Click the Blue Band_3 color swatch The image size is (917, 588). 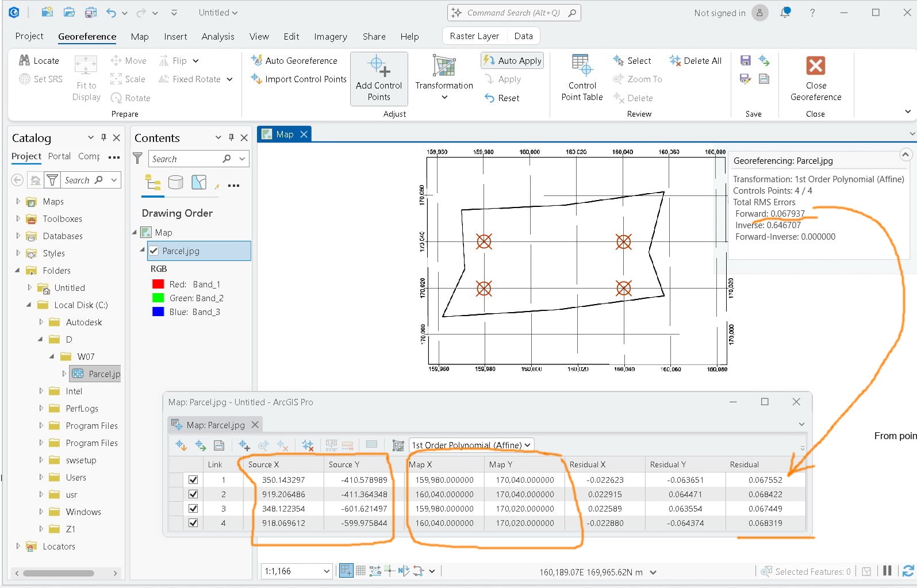(x=158, y=312)
